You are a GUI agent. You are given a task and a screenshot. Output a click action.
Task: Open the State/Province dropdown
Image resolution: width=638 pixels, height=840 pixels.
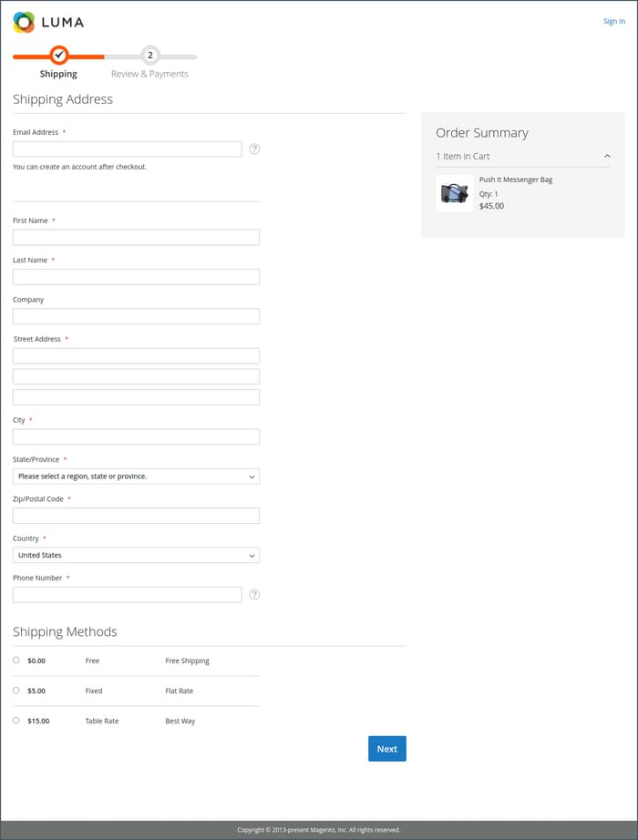pos(136,476)
